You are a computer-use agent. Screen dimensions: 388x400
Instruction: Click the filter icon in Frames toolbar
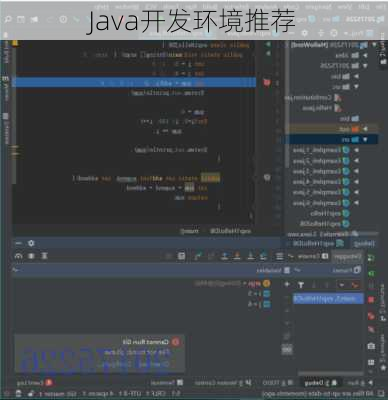click(x=301, y=285)
